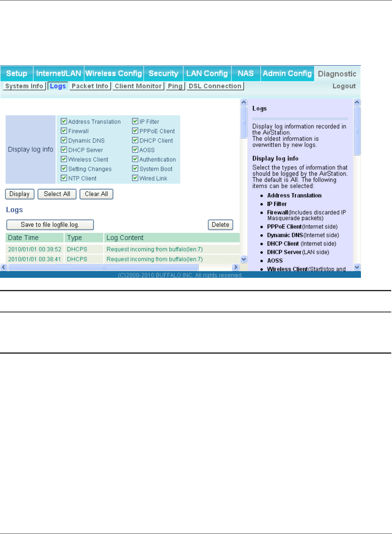Toggle the Wired Link checkbox
The image size is (392, 534).
pos(135,178)
